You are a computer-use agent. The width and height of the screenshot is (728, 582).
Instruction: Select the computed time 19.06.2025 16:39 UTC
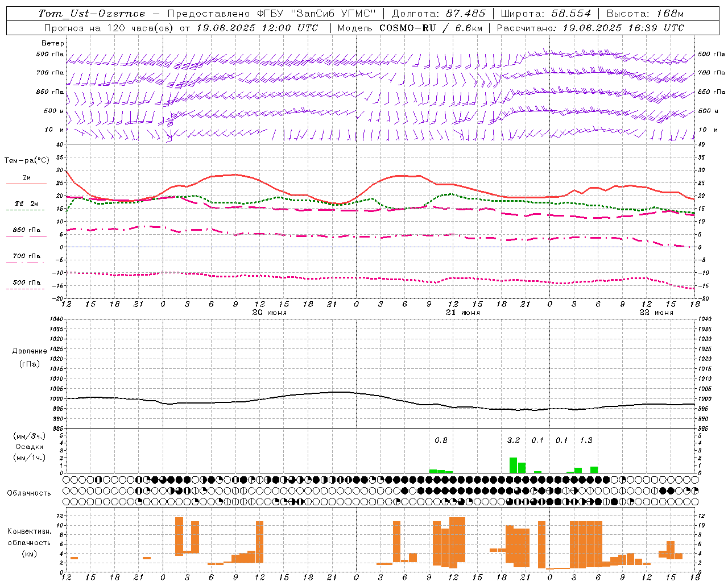click(623, 28)
